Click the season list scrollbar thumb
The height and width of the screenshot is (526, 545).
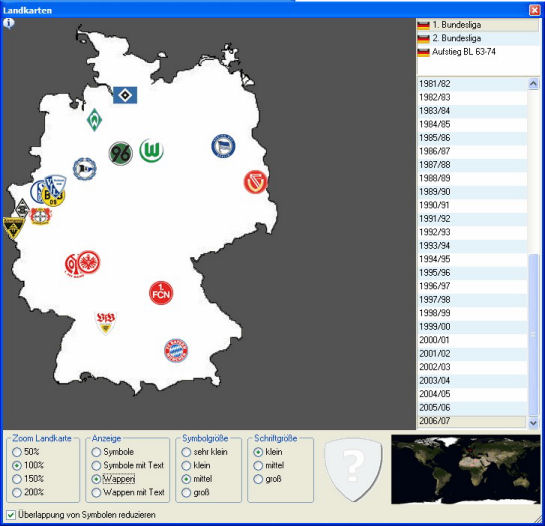click(x=533, y=334)
